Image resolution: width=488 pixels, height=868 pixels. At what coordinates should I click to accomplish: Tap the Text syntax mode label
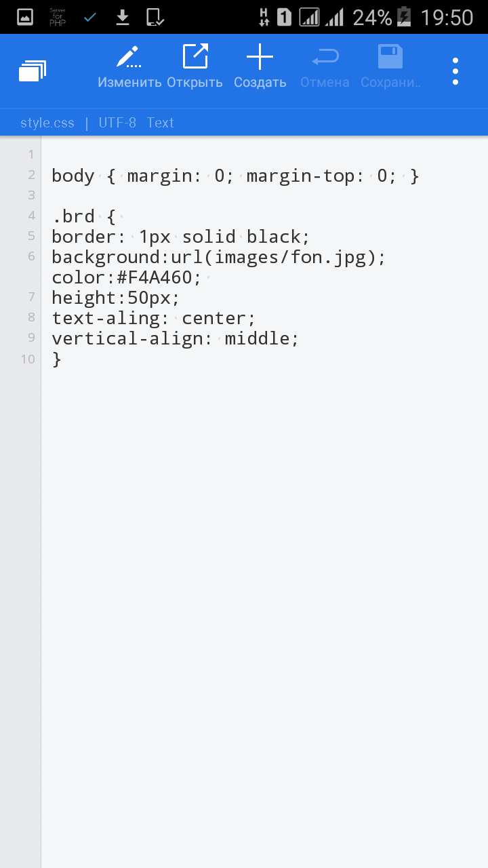[x=161, y=123]
